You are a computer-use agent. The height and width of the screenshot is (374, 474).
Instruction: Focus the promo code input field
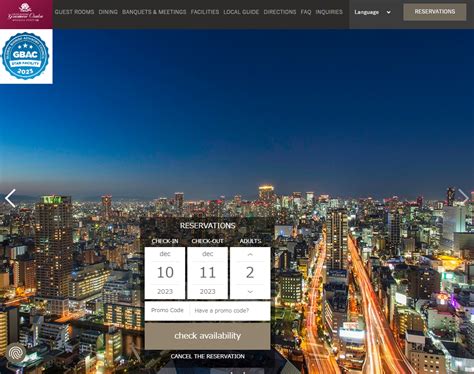[x=230, y=311]
